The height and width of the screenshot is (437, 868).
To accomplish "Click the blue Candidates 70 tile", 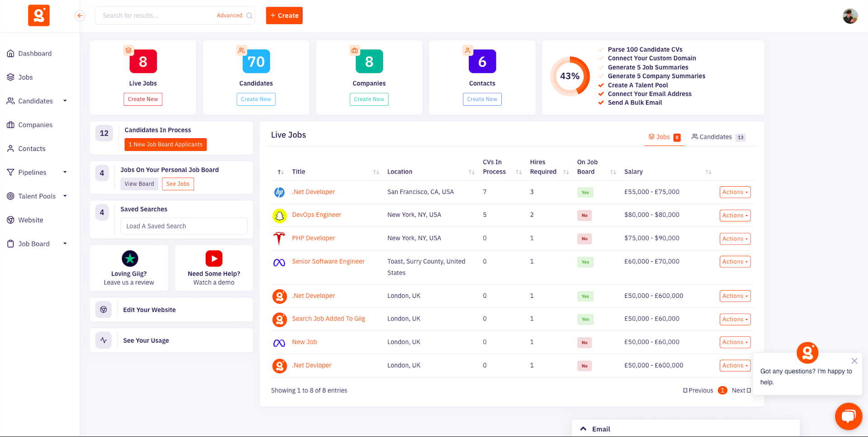I will click(256, 61).
